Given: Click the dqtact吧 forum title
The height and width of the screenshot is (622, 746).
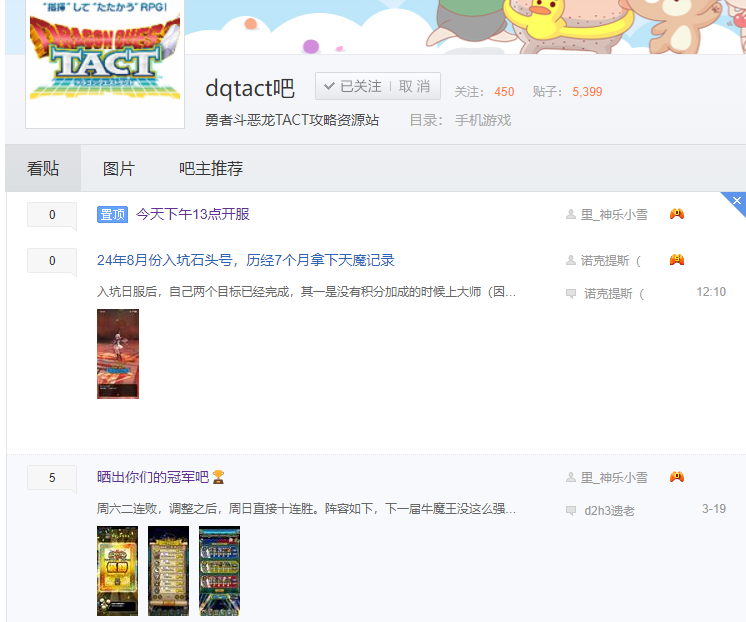Looking at the screenshot, I should coord(250,89).
